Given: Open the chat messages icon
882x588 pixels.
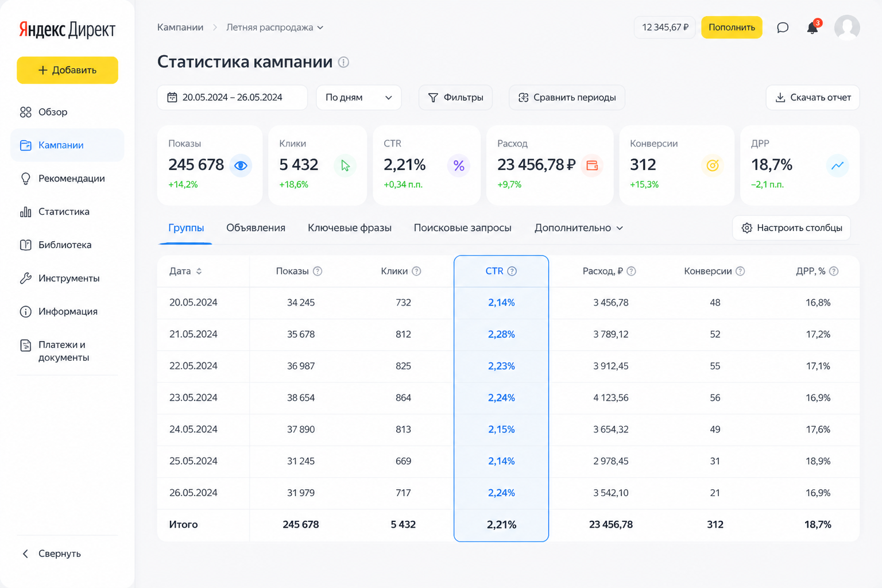Looking at the screenshot, I should pyautogui.click(x=782, y=28).
